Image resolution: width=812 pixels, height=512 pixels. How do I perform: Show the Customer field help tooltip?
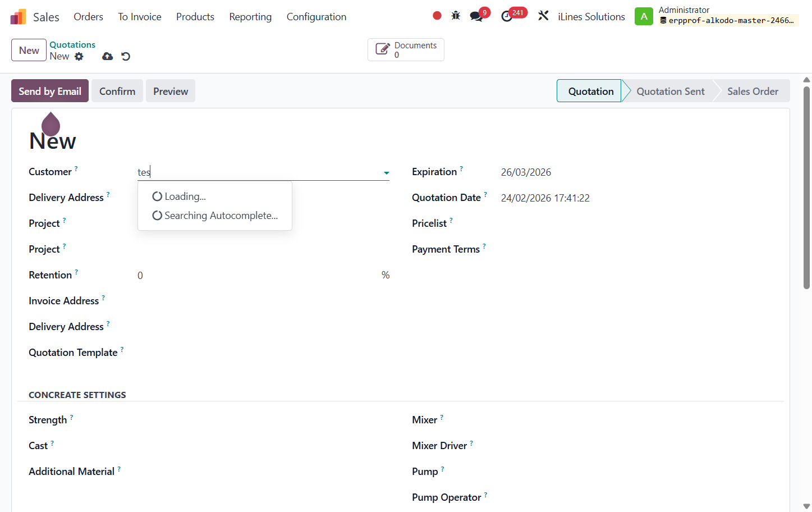click(x=76, y=168)
